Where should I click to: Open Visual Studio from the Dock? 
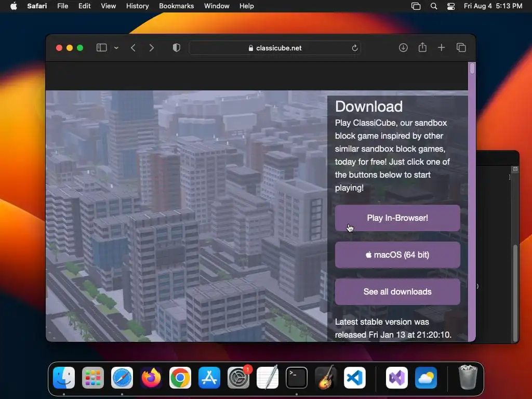397,378
